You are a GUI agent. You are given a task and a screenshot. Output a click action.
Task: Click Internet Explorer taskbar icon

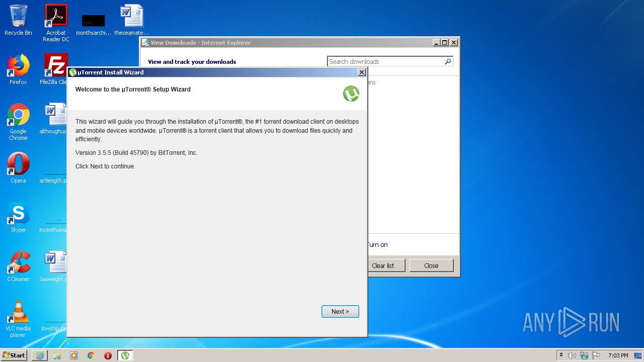(x=40, y=355)
